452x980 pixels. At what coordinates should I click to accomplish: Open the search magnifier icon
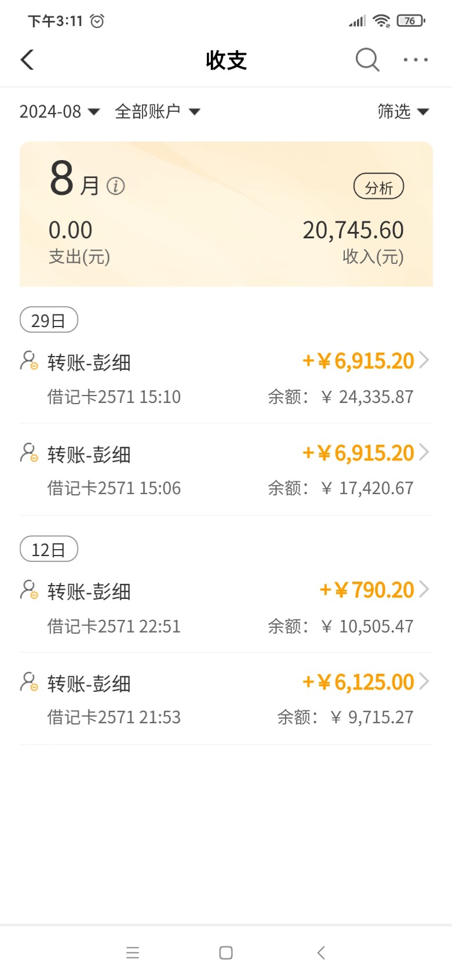pyautogui.click(x=367, y=59)
